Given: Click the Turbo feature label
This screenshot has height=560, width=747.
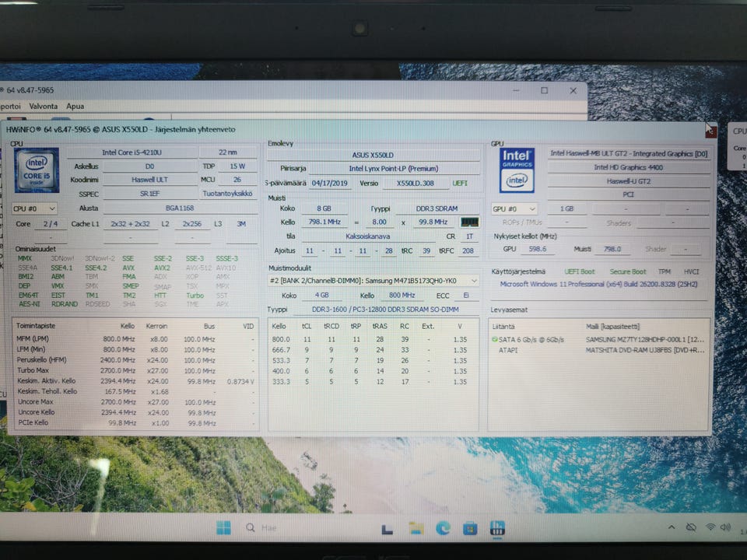Looking at the screenshot, I should tap(195, 296).
